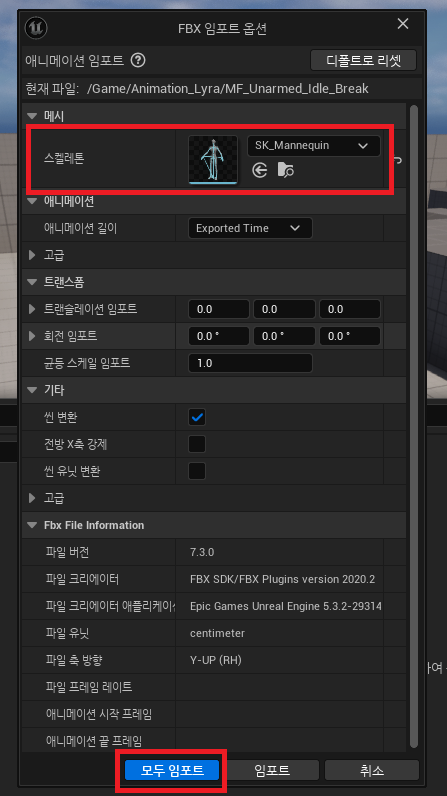Click the 취소 button
Screen dimensions: 447x796
pyautogui.click(x=372, y=770)
